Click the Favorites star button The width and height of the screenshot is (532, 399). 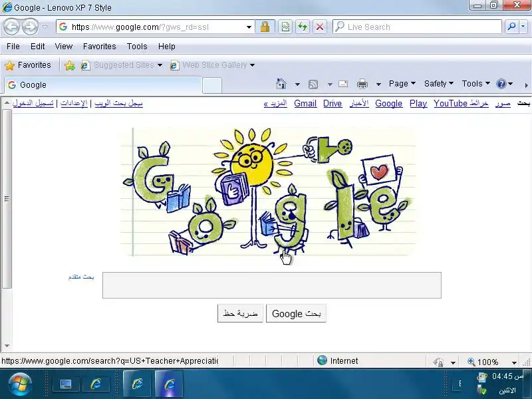[28, 65]
